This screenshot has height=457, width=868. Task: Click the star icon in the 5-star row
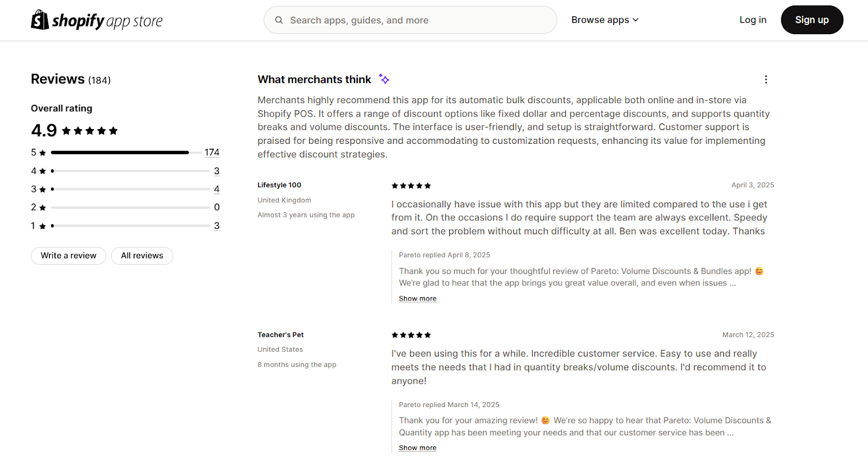[43, 153]
